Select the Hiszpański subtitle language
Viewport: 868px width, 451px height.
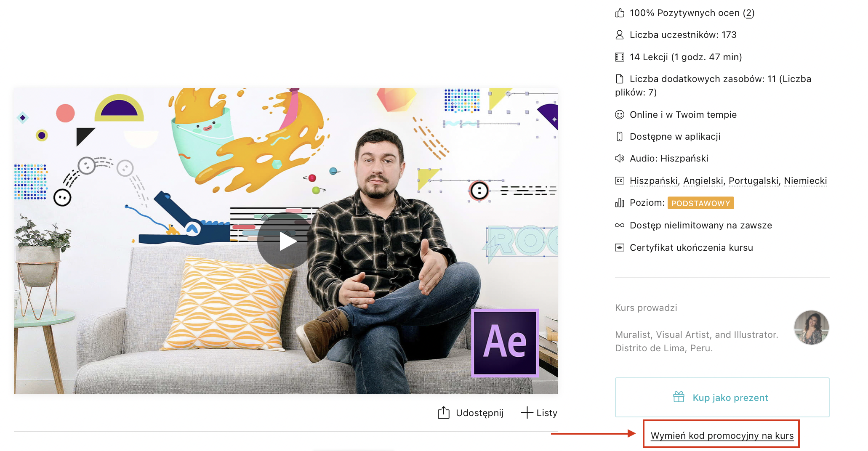[x=653, y=181]
